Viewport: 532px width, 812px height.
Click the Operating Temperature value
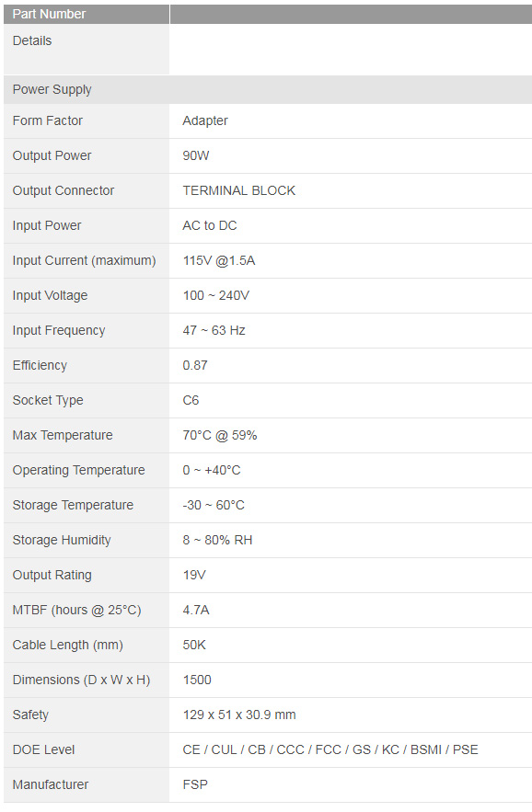212,470
